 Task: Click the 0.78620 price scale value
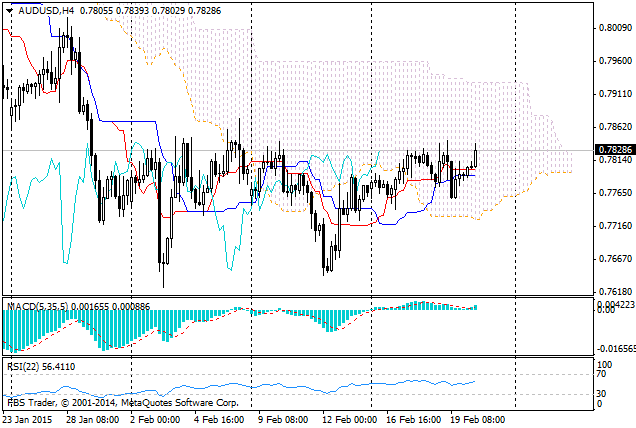point(615,127)
